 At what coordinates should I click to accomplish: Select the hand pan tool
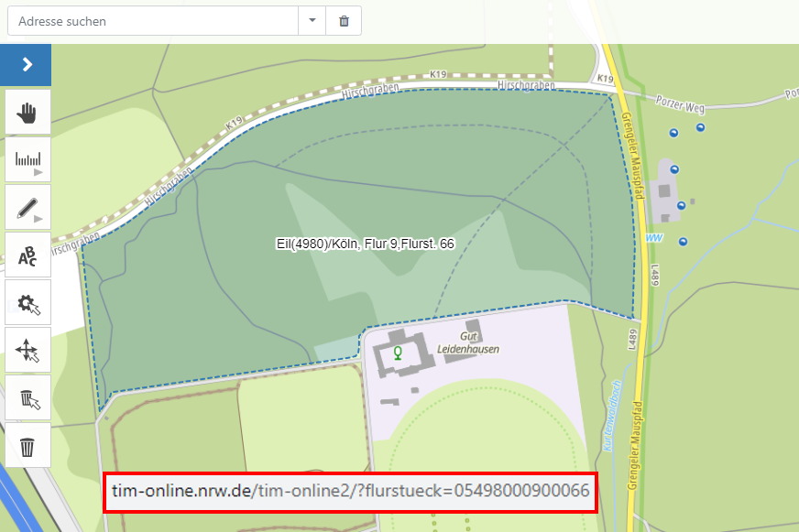[x=27, y=113]
